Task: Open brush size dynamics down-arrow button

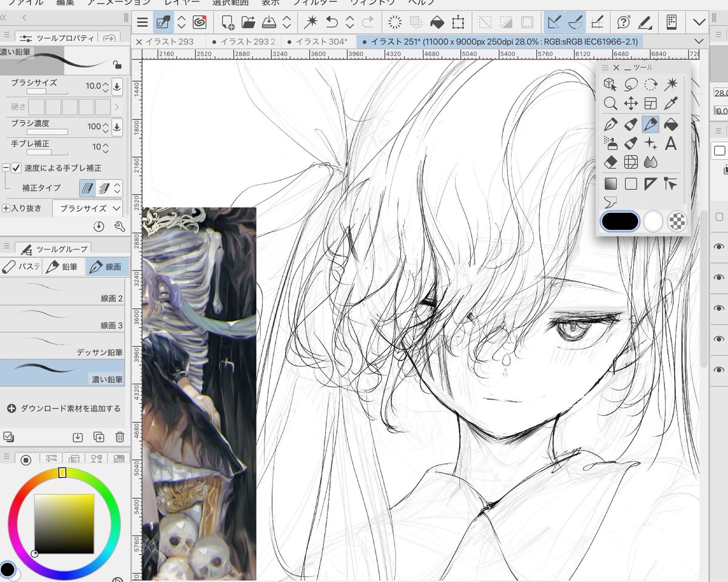Action: coord(117,86)
